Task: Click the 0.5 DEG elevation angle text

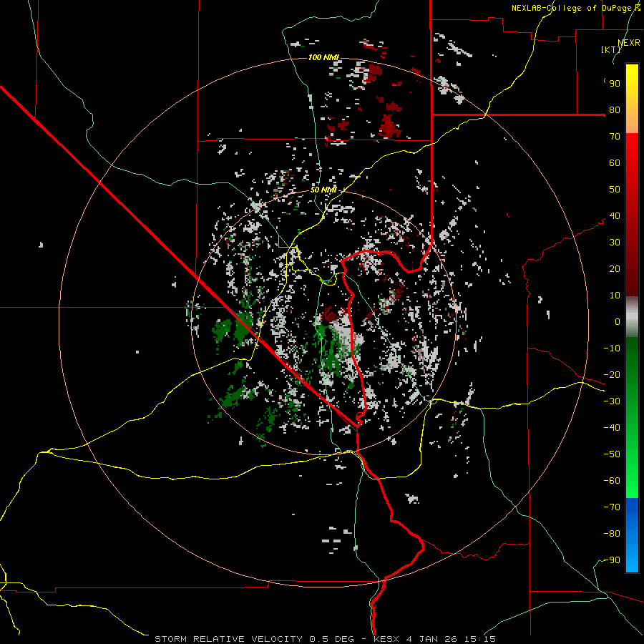Action: [331, 639]
